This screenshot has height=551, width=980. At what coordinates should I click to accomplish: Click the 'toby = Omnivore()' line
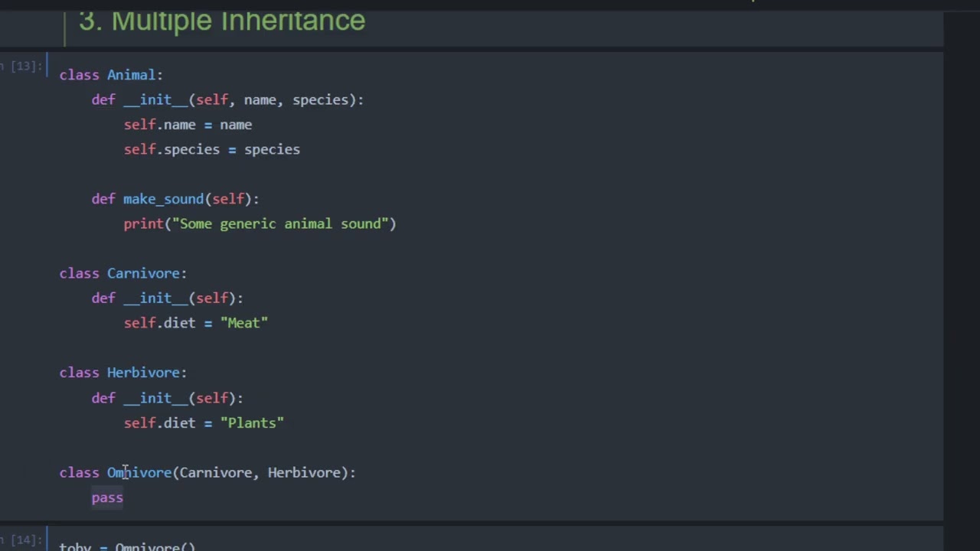point(127,546)
